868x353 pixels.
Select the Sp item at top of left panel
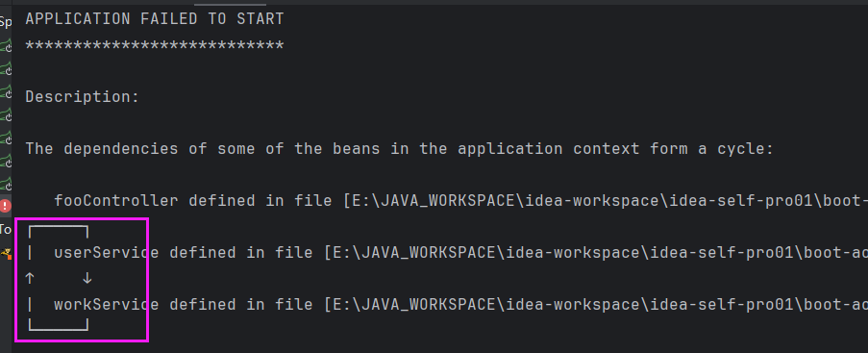coord(5,23)
